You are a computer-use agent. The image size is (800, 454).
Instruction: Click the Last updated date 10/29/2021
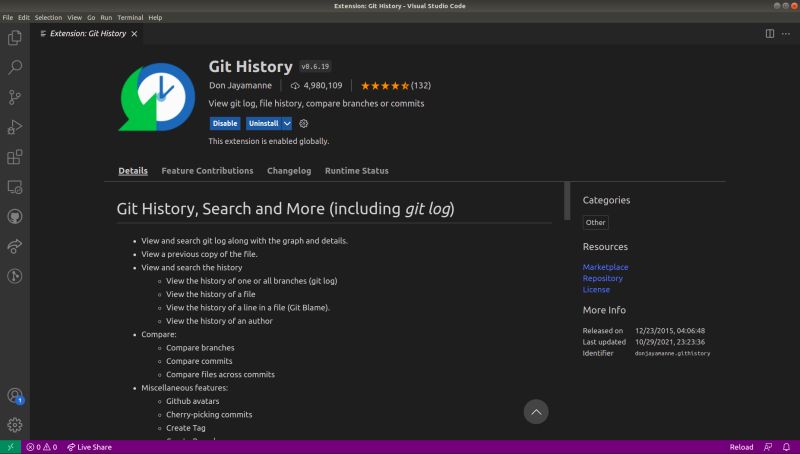pos(670,342)
